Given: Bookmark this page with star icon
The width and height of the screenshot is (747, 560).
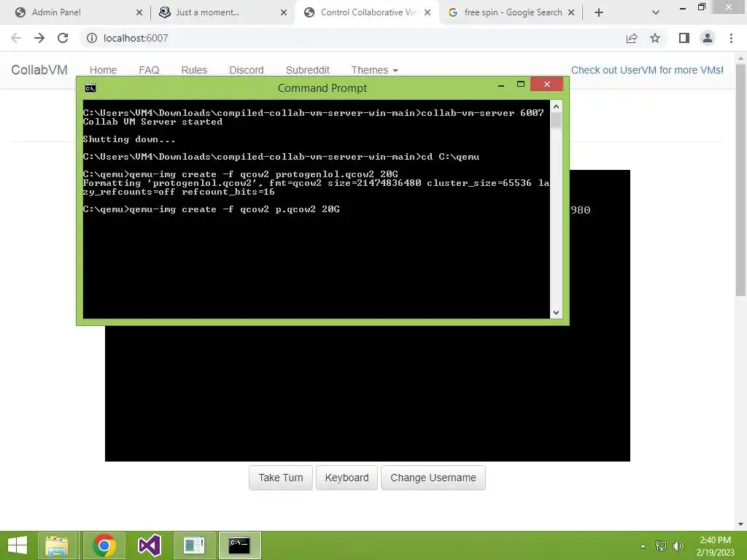Looking at the screenshot, I should click(x=655, y=38).
